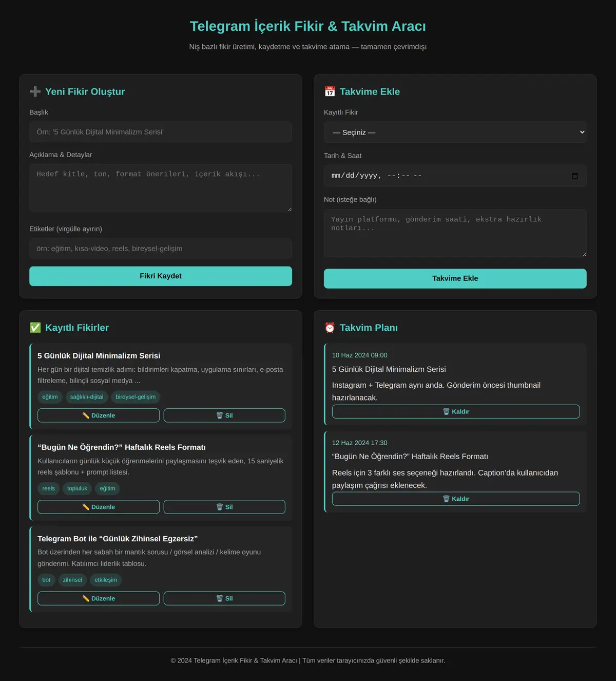The width and height of the screenshot is (616, 681).
Task: Click the plus icon beside Yeni Fikir Oluştur
Action: [x=35, y=91]
